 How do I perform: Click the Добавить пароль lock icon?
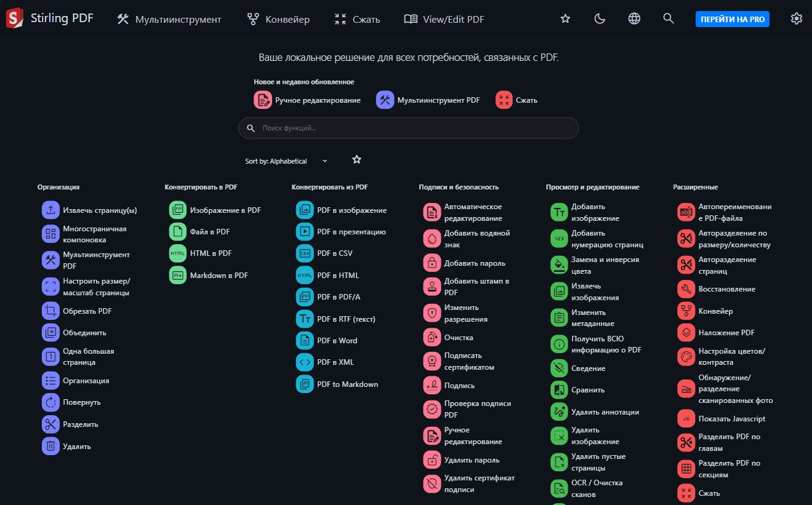click(432, 263)
